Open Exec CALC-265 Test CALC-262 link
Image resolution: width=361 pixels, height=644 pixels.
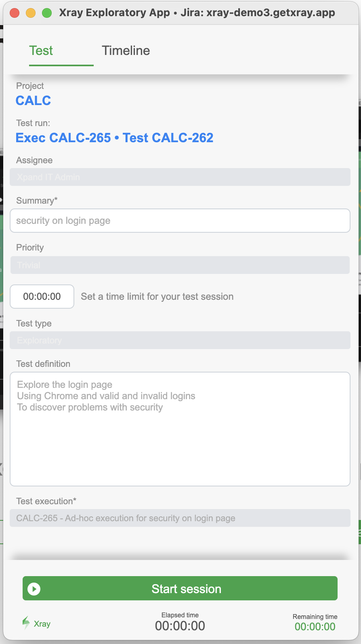[x=114, y=138]
